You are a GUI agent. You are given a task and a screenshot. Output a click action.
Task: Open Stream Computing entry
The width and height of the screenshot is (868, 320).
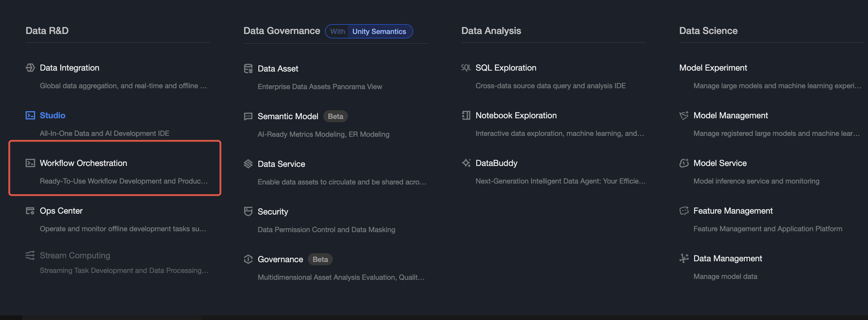pyautogui.click(x=75, y=256)
